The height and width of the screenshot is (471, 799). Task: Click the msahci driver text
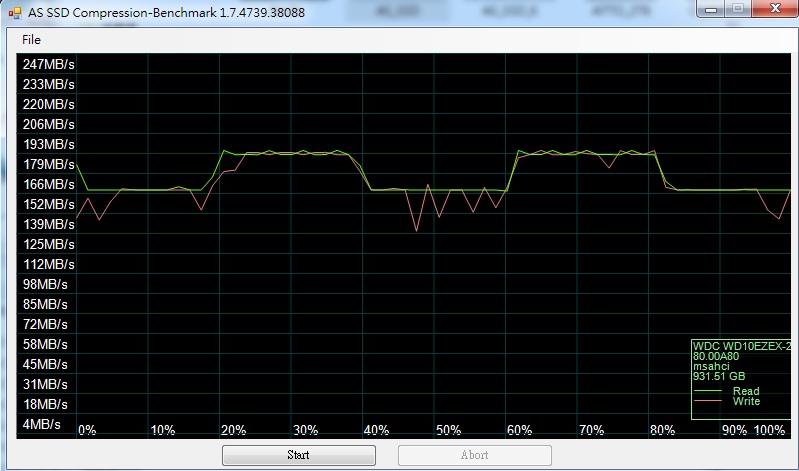click(711, 366)
